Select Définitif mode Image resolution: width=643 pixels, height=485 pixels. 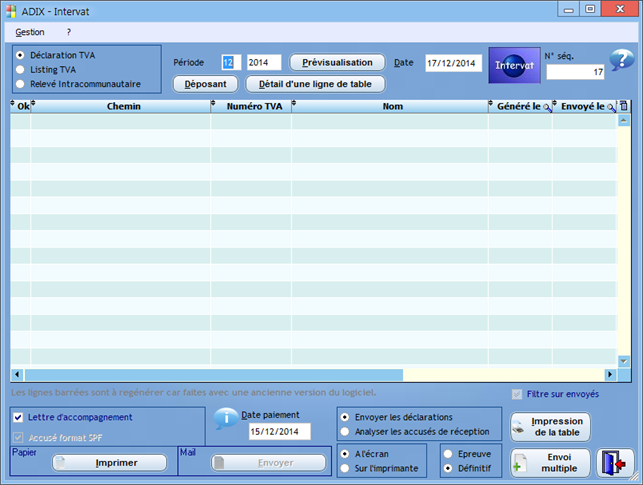pos(448,468)
